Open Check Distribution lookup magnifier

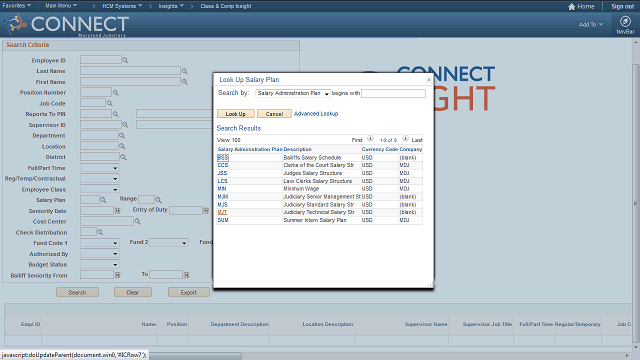pos(100,232)
